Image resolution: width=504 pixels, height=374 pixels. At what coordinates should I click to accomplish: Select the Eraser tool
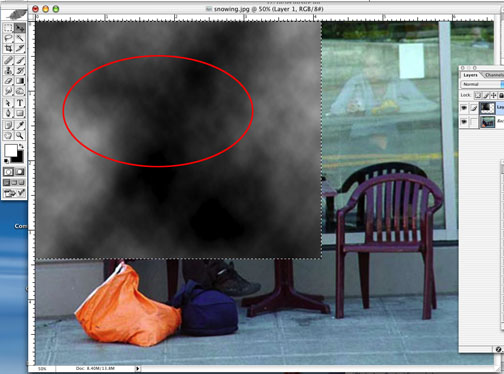coord(8,81)
